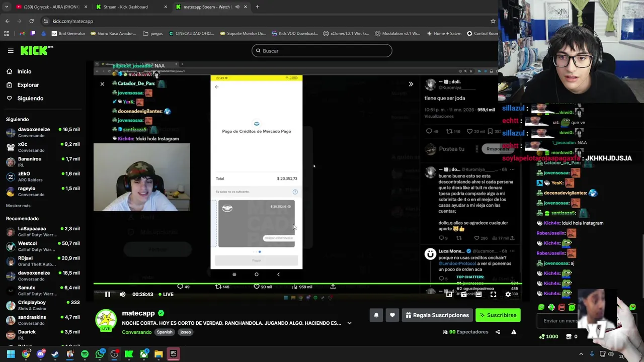Viewport: 644px width, 362px height.
Task: Open Spotify from the taskbar
Action: coord(85,354)
